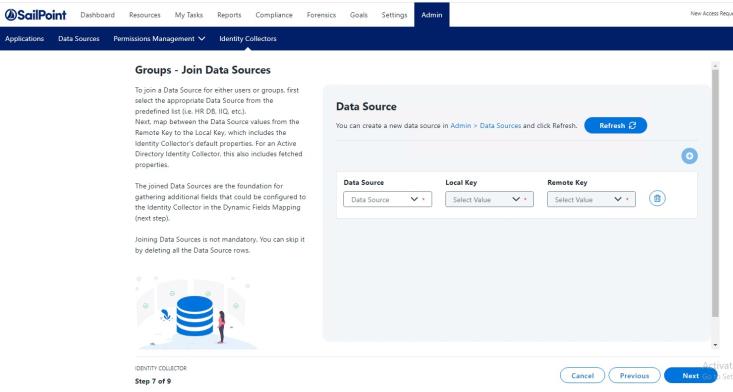Open the Forensics menu

321,15
